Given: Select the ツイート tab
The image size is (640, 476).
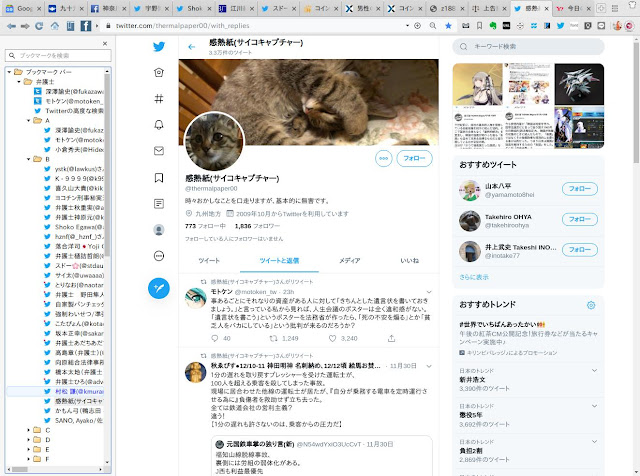Looking at the screenshot, I should [209, 260].
